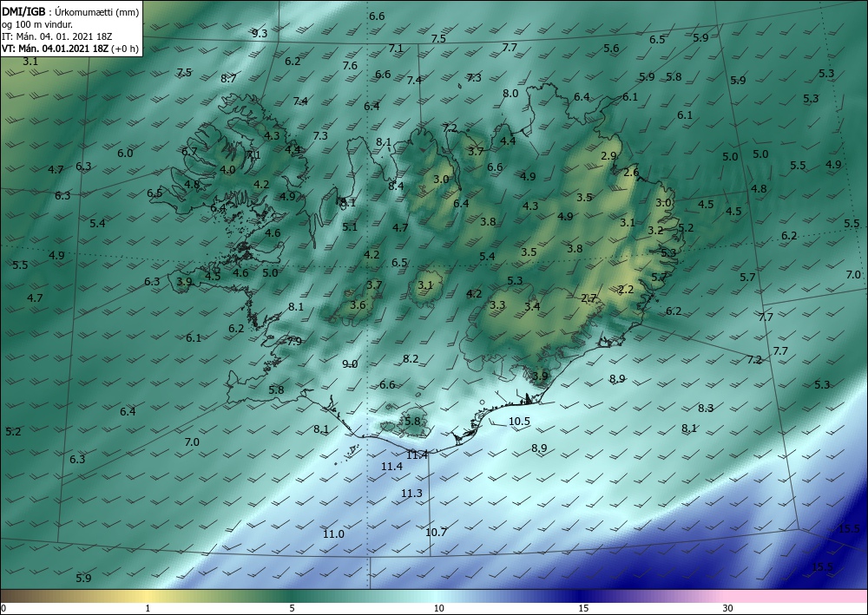
Task: Click the "5" label on the color scale
Action: 292,609
